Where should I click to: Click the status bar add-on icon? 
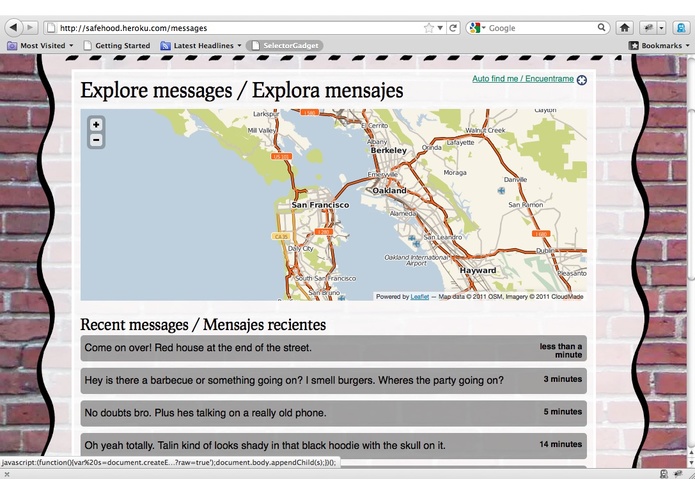click(664, 474)
